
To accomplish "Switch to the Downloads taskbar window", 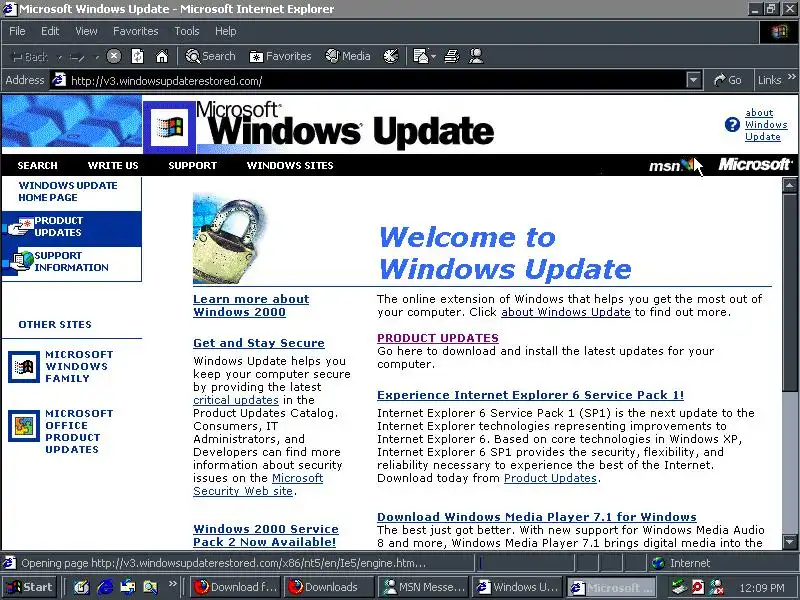I will tap(329, 587).
